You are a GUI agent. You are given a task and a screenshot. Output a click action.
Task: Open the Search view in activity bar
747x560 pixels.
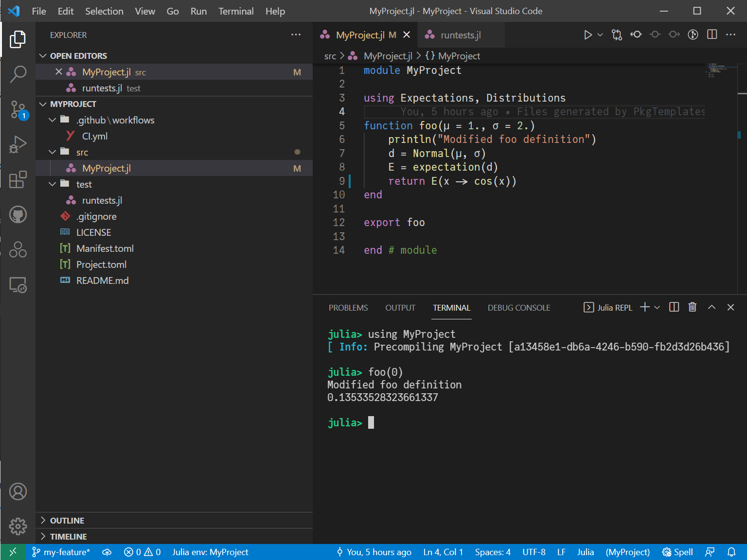(x=18, y=74)
